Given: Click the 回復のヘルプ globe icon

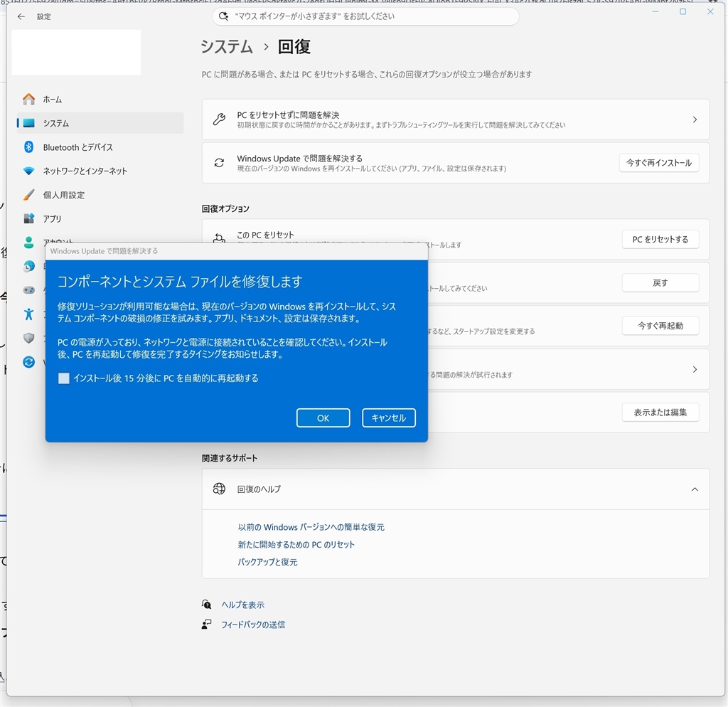Looking at the screenshot, I should pyautogui.click(x=219, y=489).
